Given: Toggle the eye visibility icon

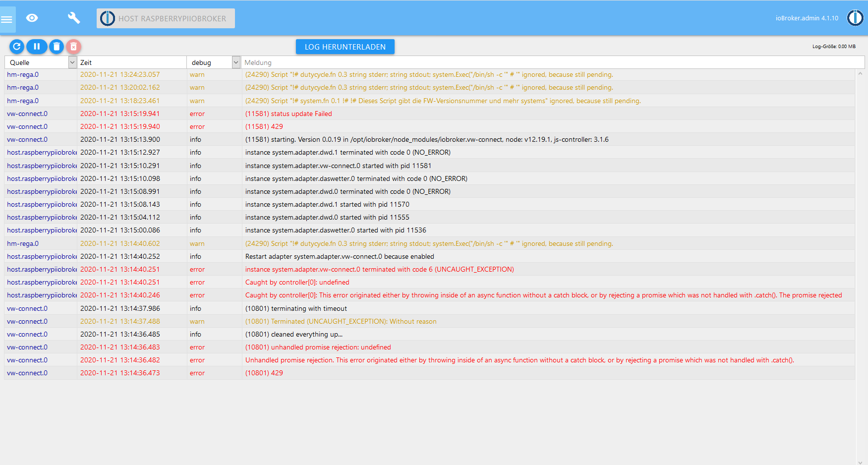Looking at the screenshot, I should point(32,18).
